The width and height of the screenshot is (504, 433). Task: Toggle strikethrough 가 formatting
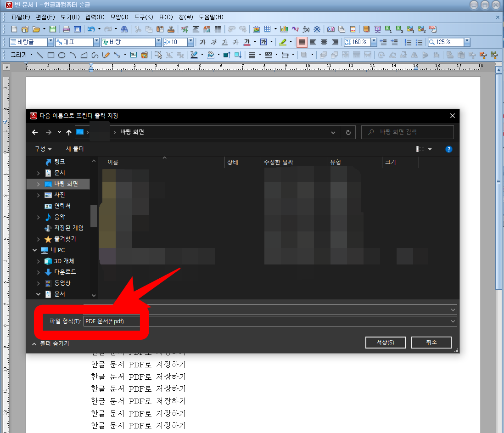235,42
